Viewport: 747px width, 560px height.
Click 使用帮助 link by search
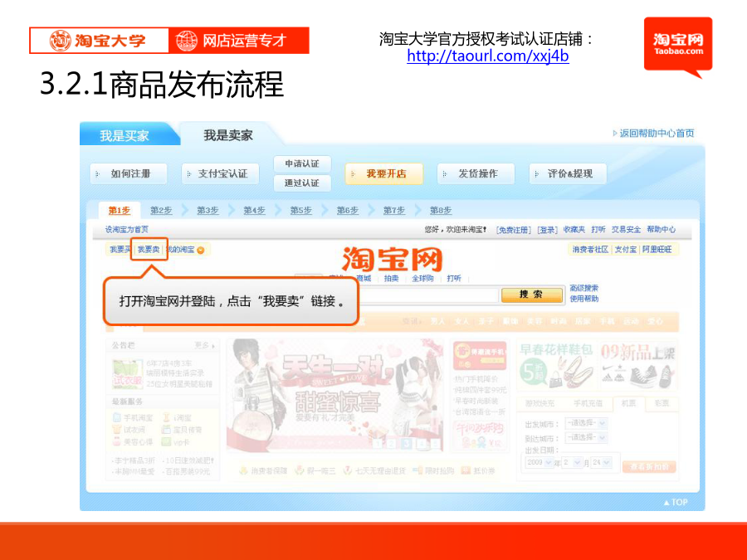[584, 299]
